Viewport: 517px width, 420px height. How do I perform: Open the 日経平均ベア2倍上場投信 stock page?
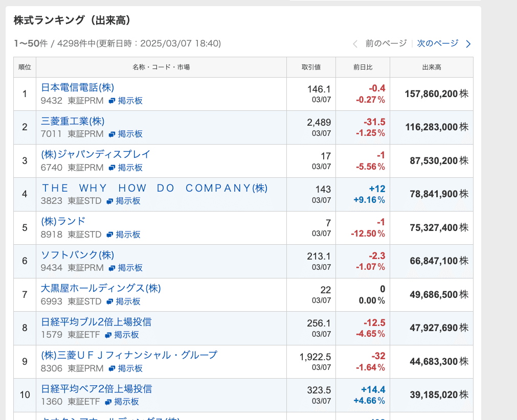point(96,389)
